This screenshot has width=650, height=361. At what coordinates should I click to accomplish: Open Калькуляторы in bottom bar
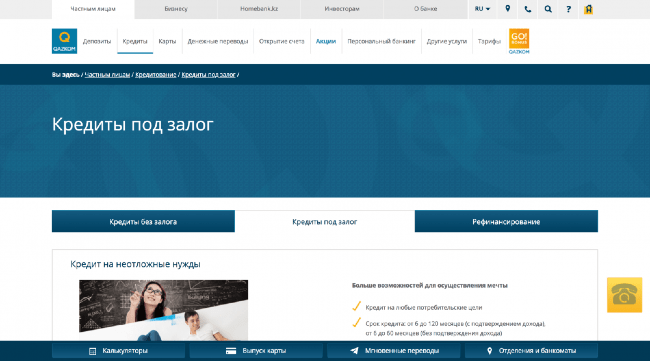119,351
